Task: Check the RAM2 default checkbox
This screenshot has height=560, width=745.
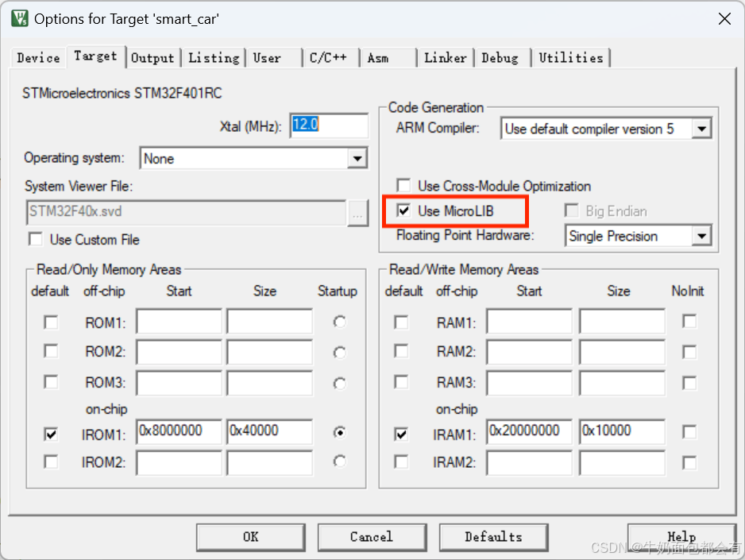Action: 401,351
